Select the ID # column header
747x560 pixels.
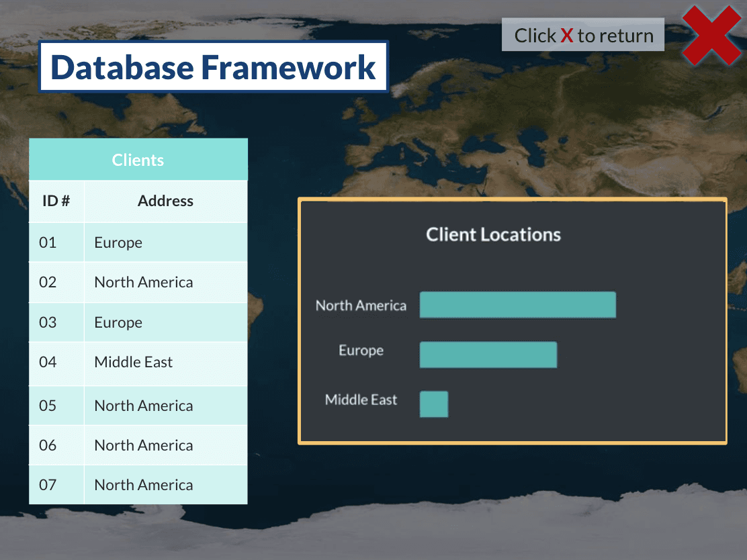tap(56, 201)
